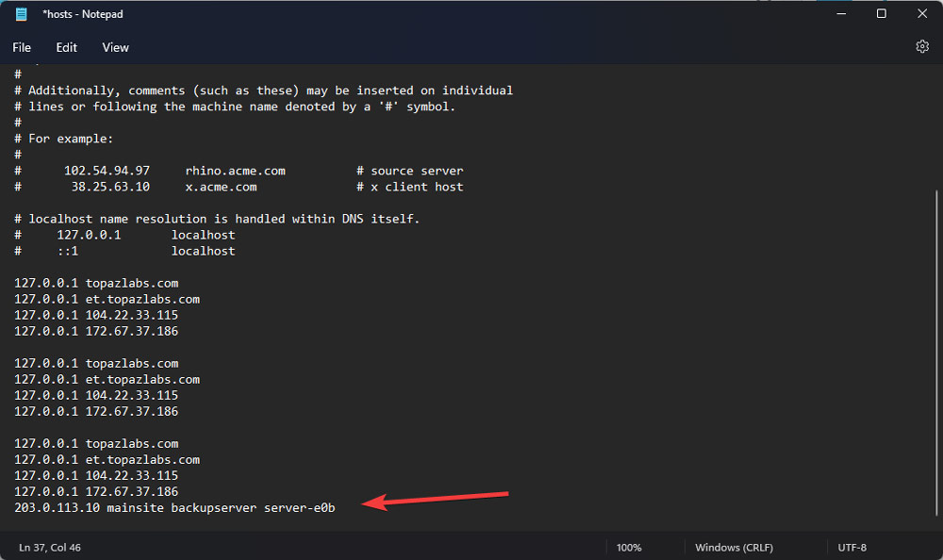The image size is (943, 560).
Task: Maximize the Notepad window
Action: (881, 14)
